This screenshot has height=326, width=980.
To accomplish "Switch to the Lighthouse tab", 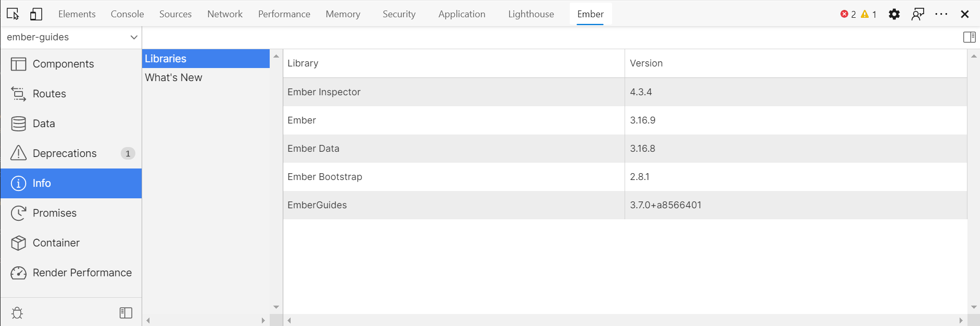I will click(531, 14).
